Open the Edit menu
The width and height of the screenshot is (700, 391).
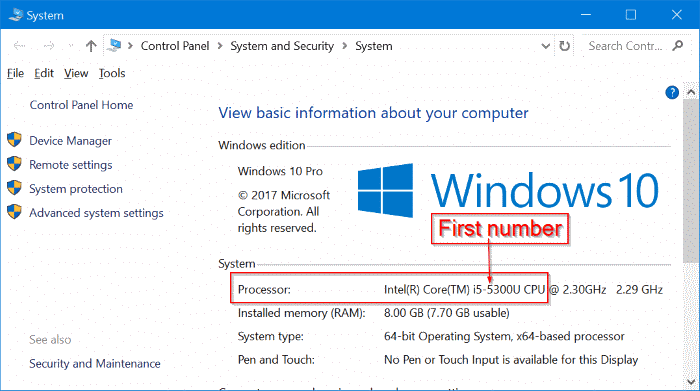[x=44, y=73]
